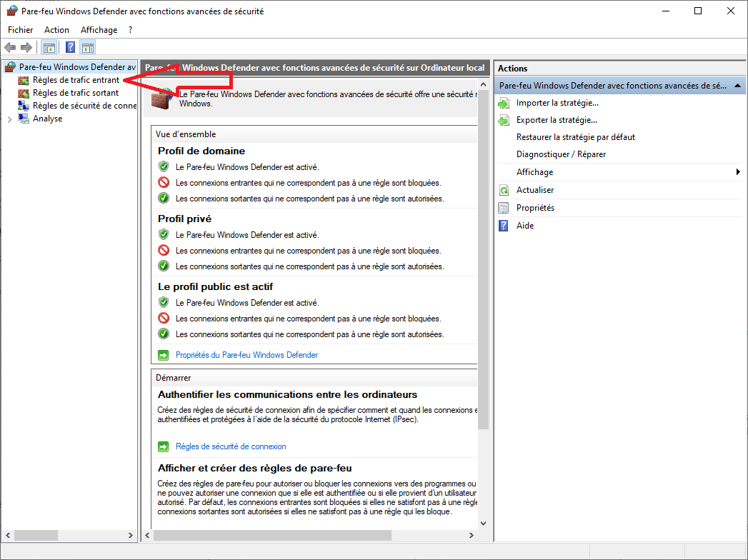
Task: Open the Fichier menu
Action: tap(21, 29)
